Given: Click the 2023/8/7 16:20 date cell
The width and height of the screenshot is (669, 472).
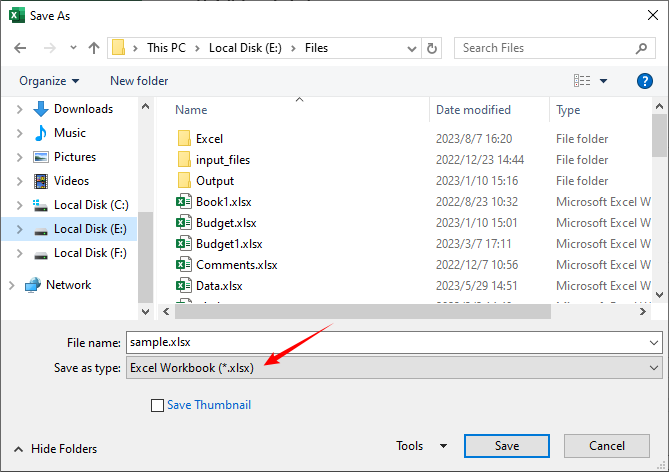Looking at the screenshot, I should (x=474, y=139).
